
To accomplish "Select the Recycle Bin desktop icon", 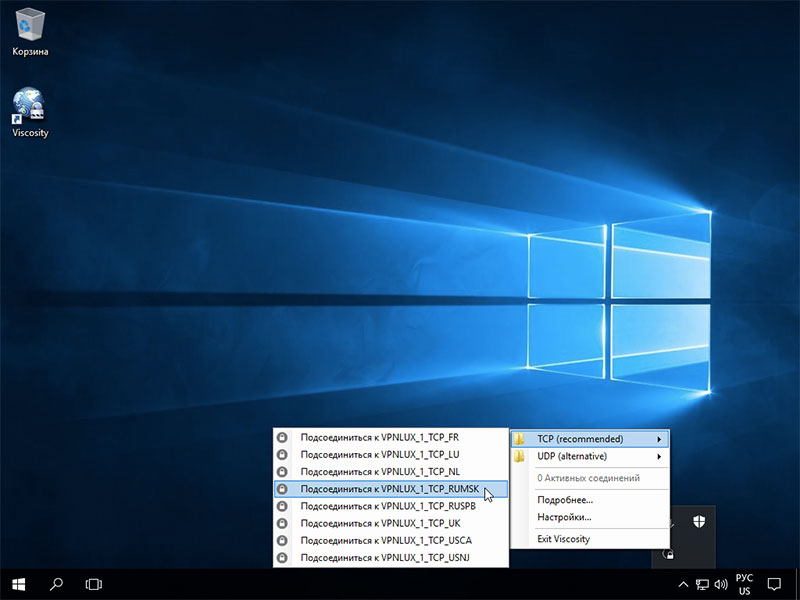I will tap(30, 32).
